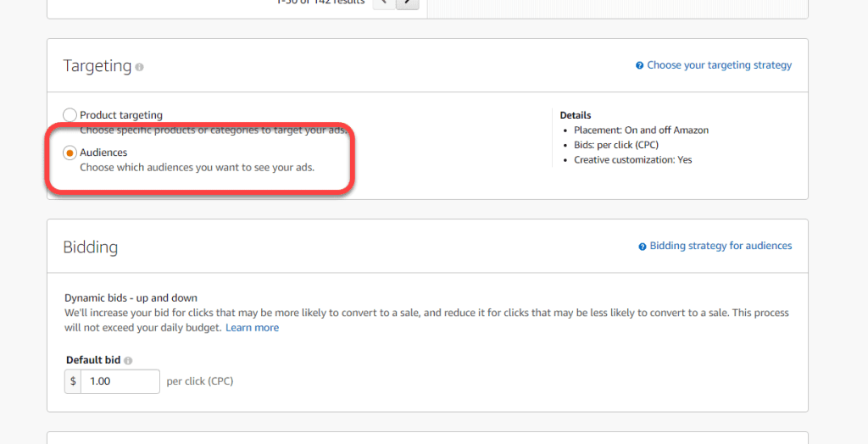The width and height of the screenshot is (868, 444).
Task: Click the Product targeting option label text
Action: point(121,115)
